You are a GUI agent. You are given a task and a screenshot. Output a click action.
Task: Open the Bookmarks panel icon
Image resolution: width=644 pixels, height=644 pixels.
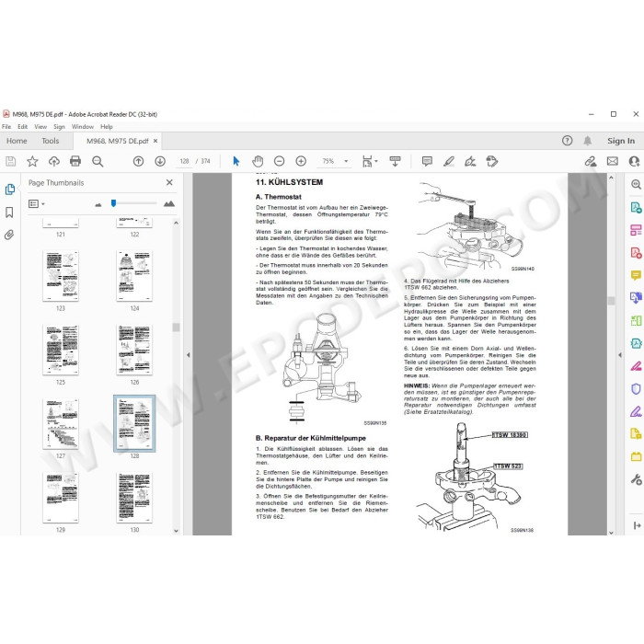(9, 212)
